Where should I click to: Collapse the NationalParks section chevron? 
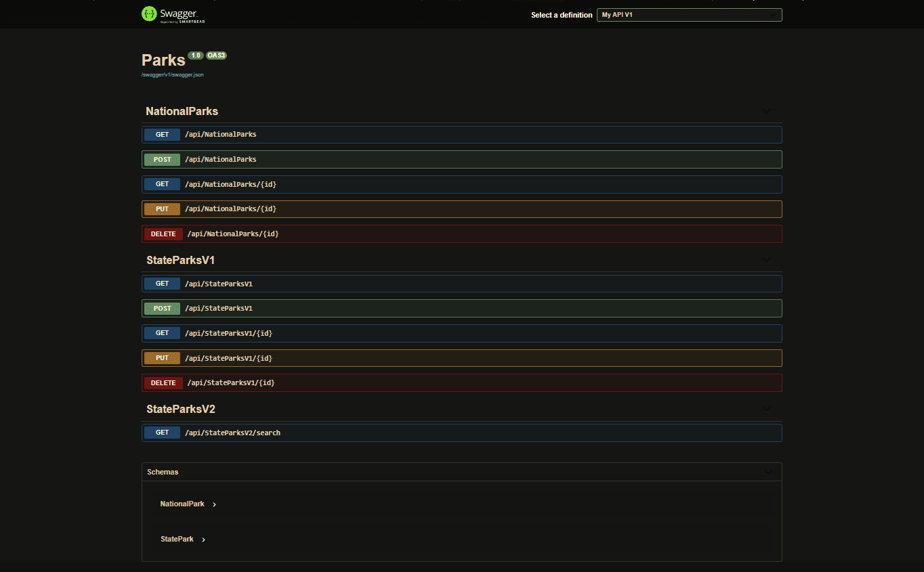(766, 111)
